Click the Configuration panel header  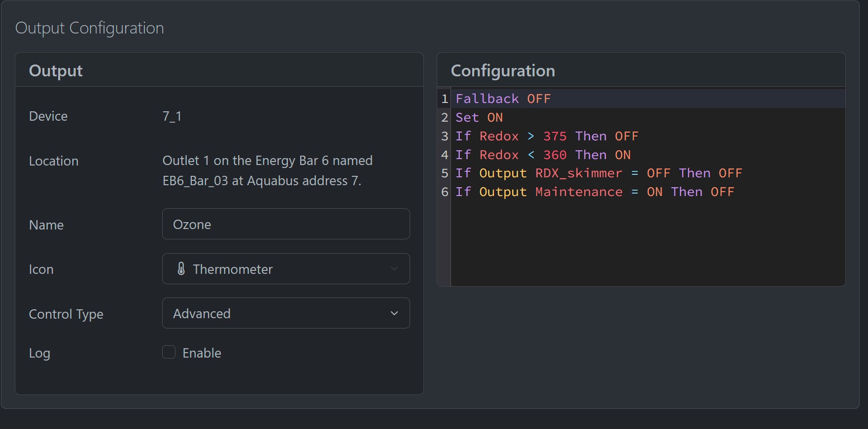point(503,71)
